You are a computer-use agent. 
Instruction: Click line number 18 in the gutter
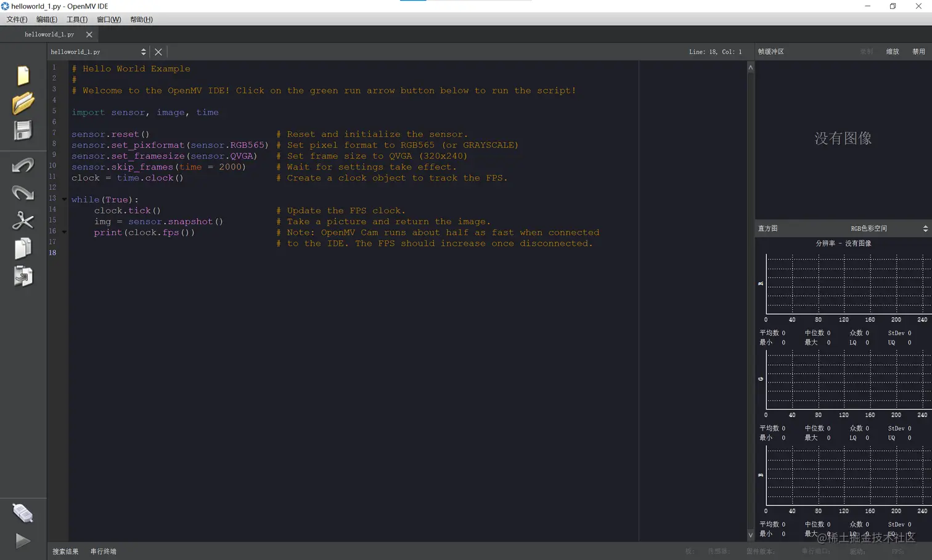pos(53,253)
